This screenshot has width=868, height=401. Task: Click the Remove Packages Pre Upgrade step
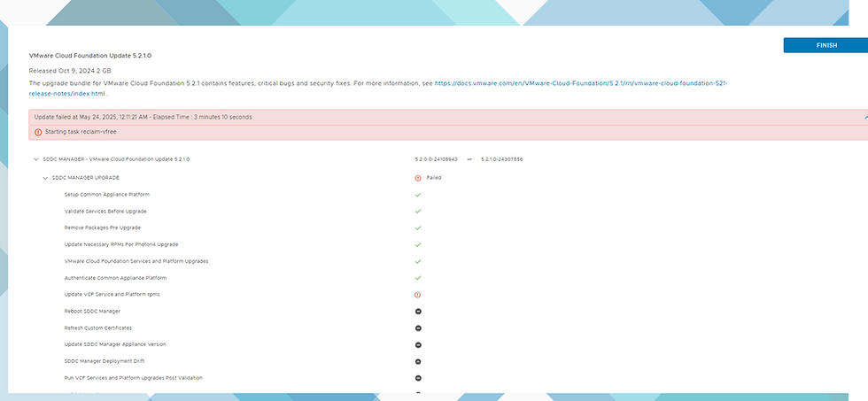coord(103,227)
